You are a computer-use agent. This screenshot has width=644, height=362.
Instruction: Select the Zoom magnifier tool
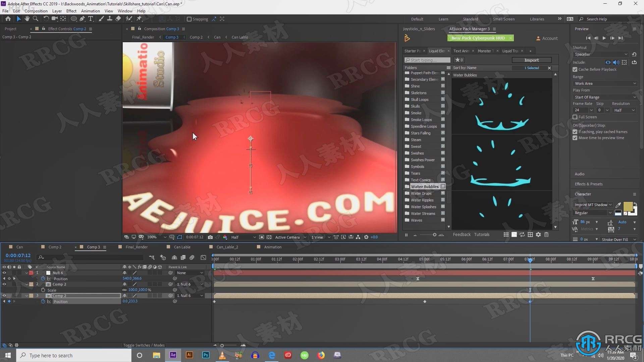(35, 19)
